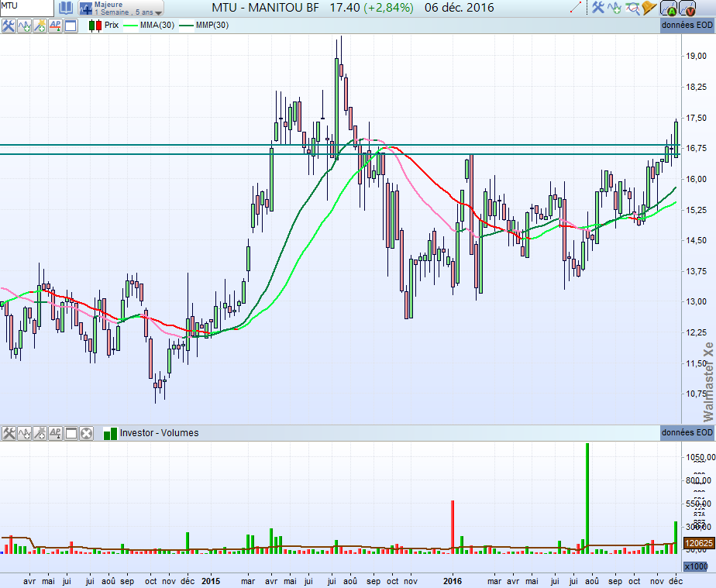716x588 pixels.
Task: Open the volume panel AP icon
Action: pos(56,433)
